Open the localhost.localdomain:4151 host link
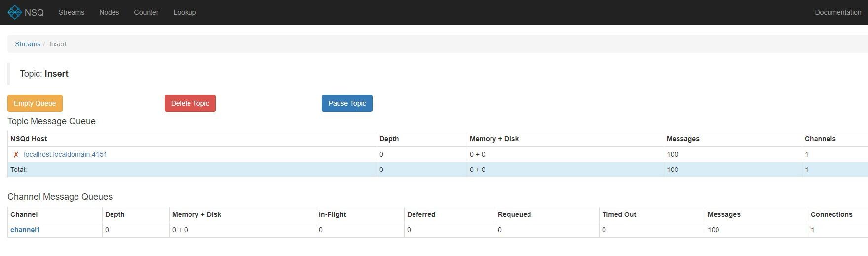This screenshot has width=868, height=256. tap(65, 154)
